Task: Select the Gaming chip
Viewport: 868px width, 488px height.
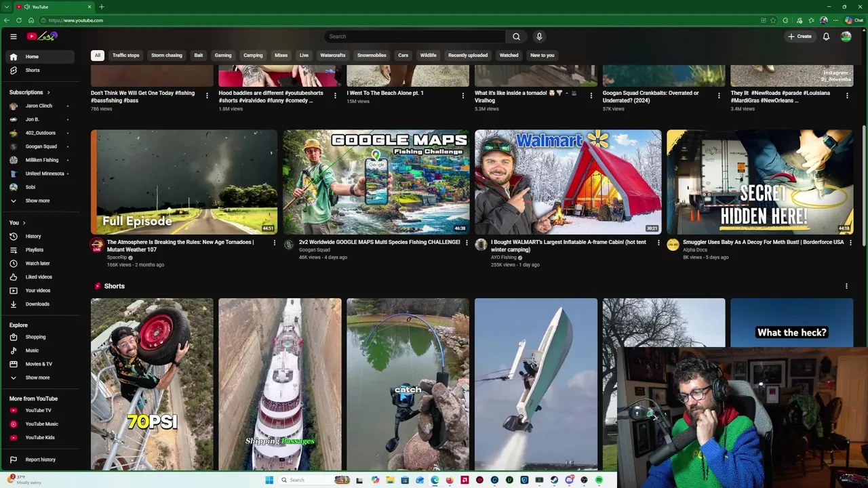Action: click(223, 56)
